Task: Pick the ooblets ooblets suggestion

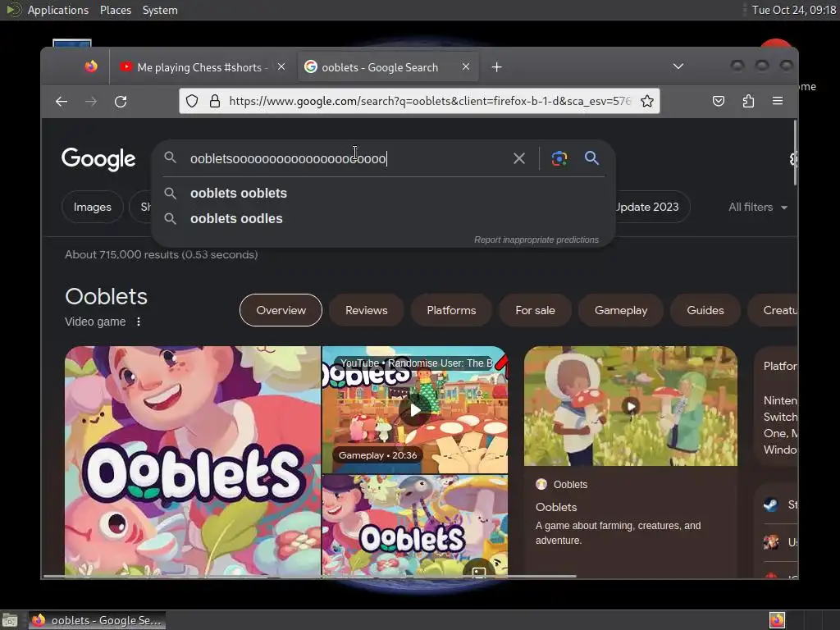Action: pos(384,194)
